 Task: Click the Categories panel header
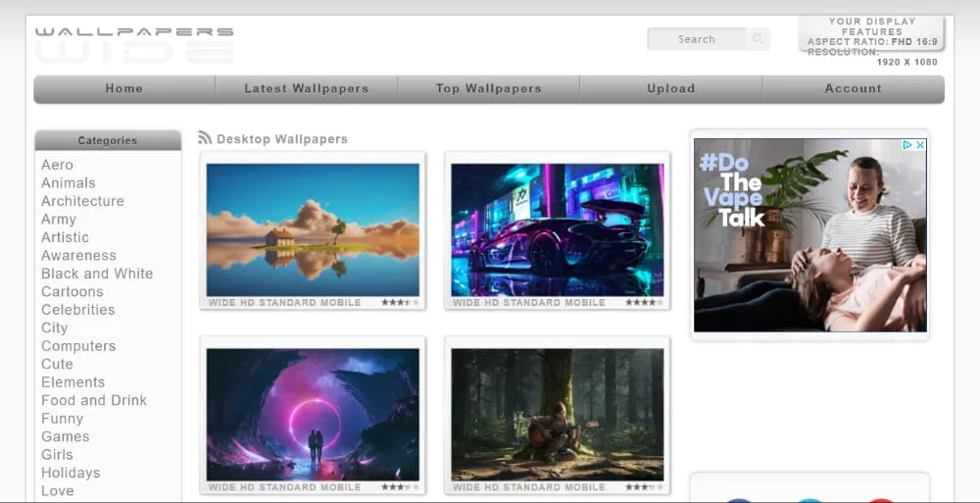click(x=108, y=140)
